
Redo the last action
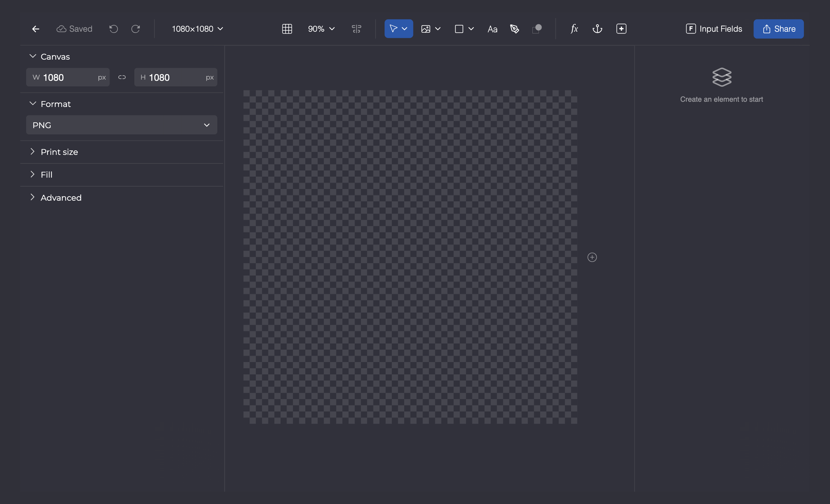pos(136,29)
